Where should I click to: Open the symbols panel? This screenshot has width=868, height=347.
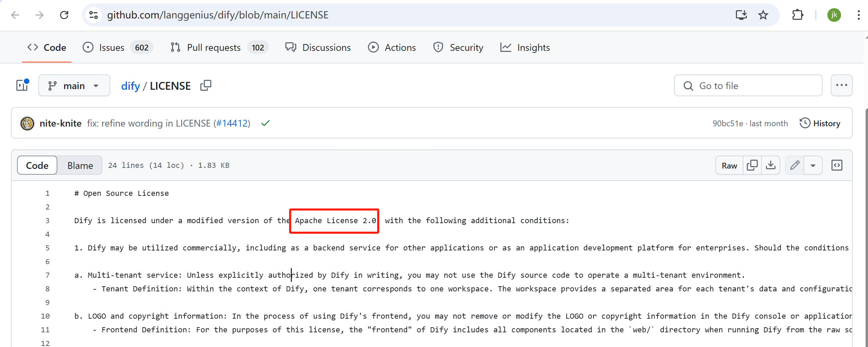[837, 165]
